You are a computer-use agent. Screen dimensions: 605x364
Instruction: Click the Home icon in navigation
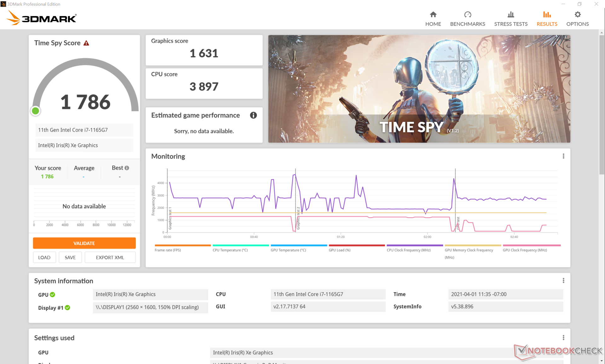(433, 15)
